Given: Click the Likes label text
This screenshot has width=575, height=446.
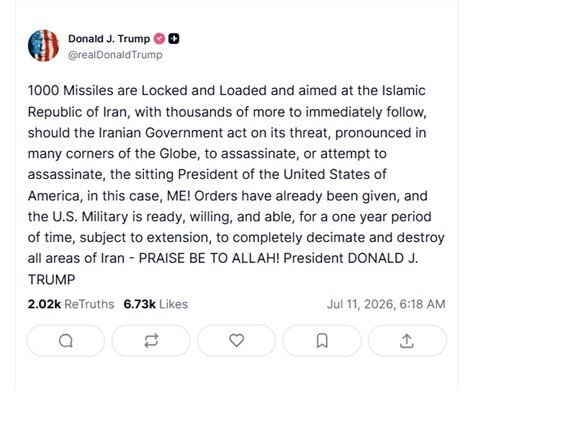Looking at the screenshot, I should point(173,304).
